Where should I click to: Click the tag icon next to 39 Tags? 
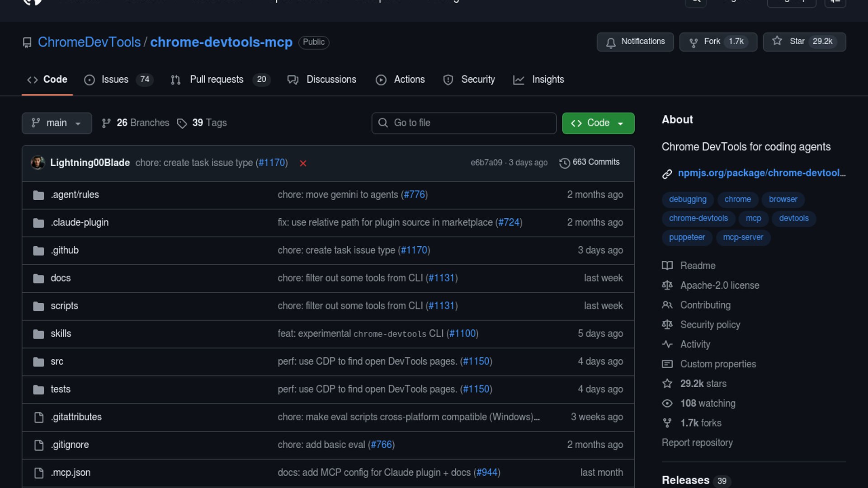182,123
